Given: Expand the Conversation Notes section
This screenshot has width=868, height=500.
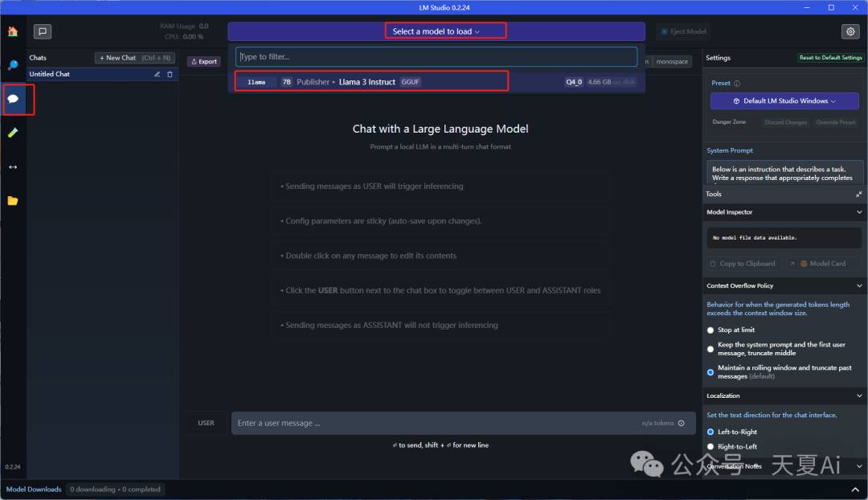Looking at the screenshot, I should pos(859,467).
